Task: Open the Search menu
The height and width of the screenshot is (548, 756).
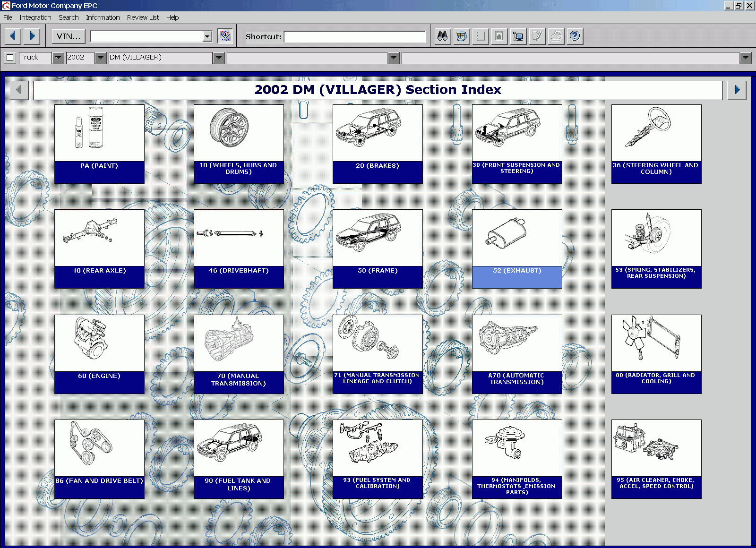Action: [x=69, y=17]
